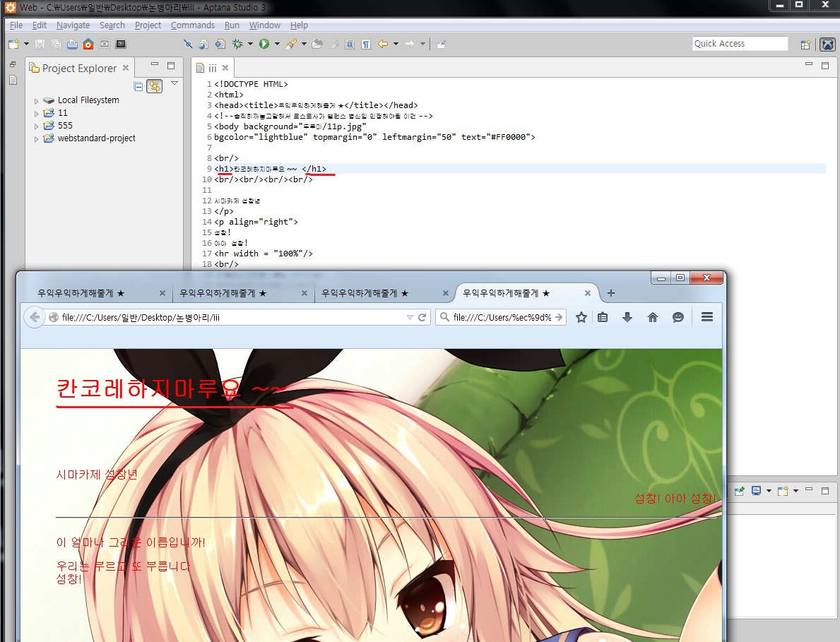Open the Project menu

click(148, 25)
